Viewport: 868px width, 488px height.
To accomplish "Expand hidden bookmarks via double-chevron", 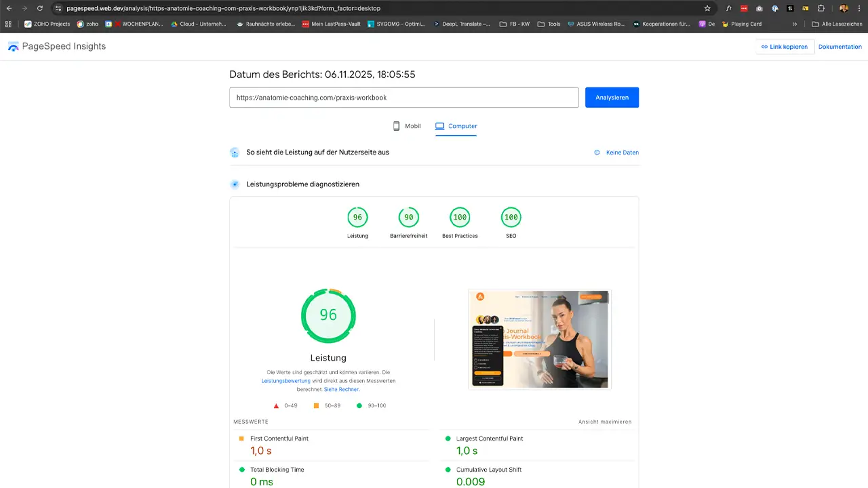I will [795, 24].
